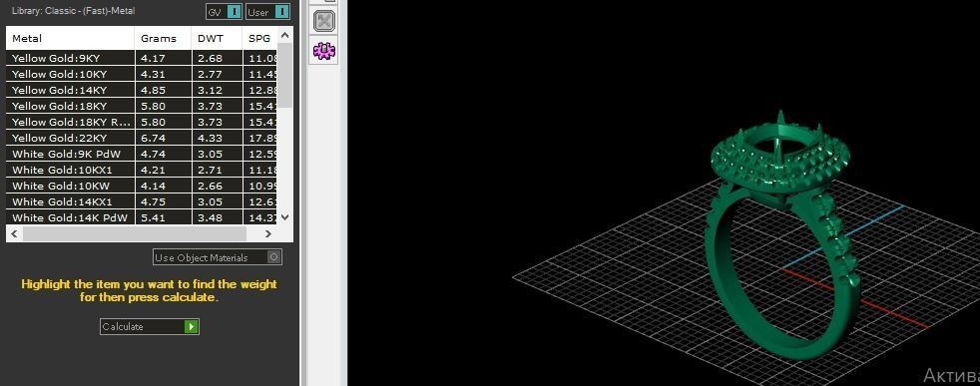Sort by the DWT column header
This screenshot has width=980, height=386.
(x=217, y=38)
